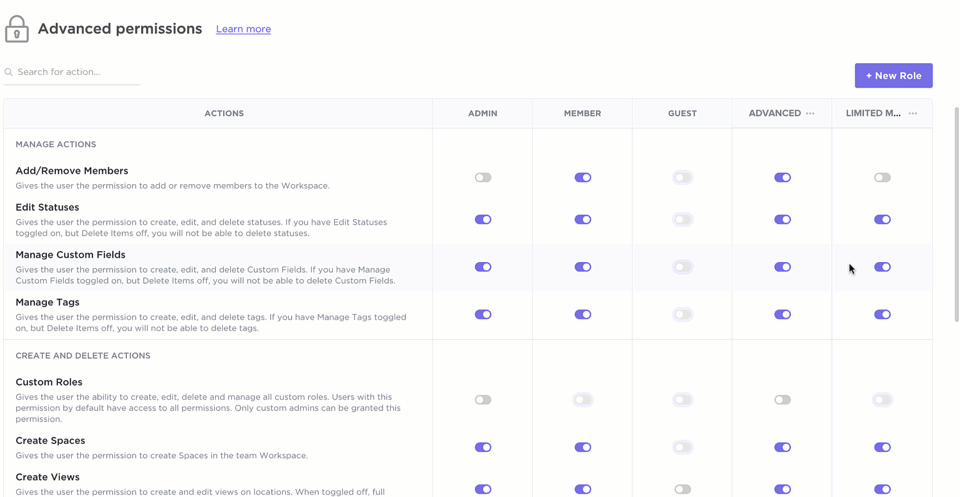Toggle Edit Statuses for Advanced role
The width and height of the screenshot is (960, 497).
click(782, 220)
